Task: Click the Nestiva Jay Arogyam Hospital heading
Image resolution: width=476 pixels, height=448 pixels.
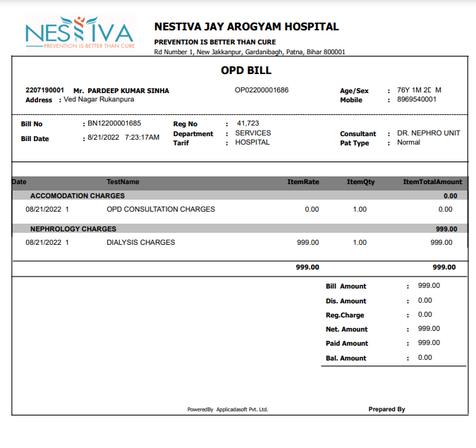Action: tap(246, 27)
